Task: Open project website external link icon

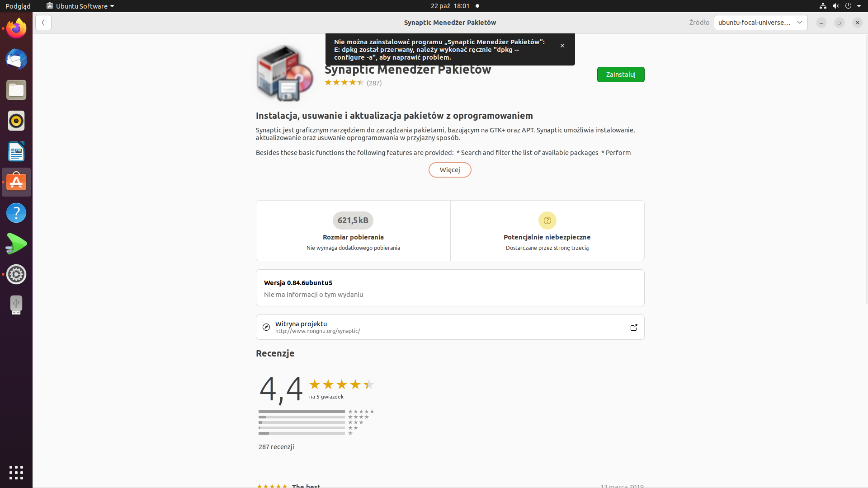Action: click(634, 327)
